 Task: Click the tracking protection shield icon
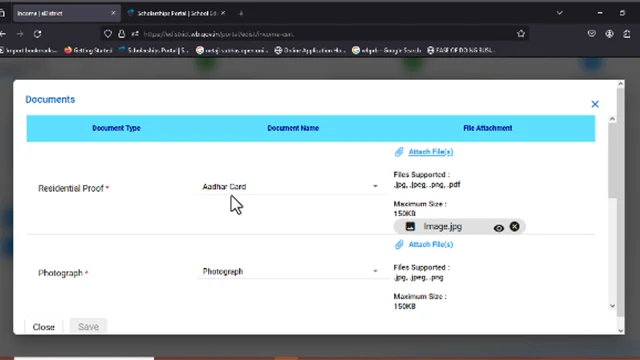point(108,34)
